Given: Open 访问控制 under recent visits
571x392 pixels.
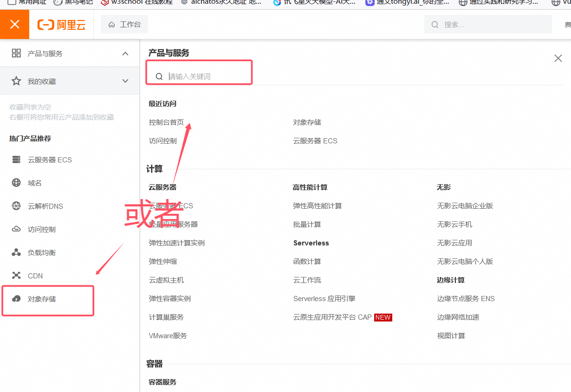Looking at the screenshot, I should 162,141.
